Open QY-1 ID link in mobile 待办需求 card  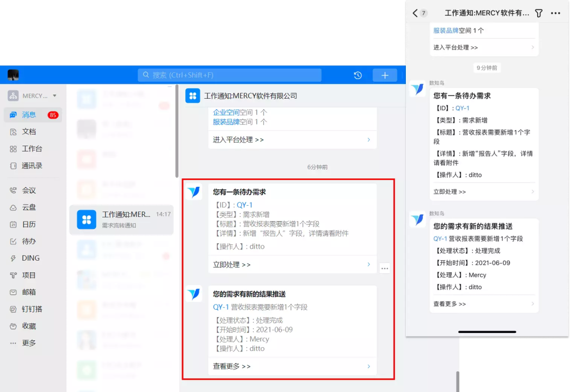coord(462,108)
